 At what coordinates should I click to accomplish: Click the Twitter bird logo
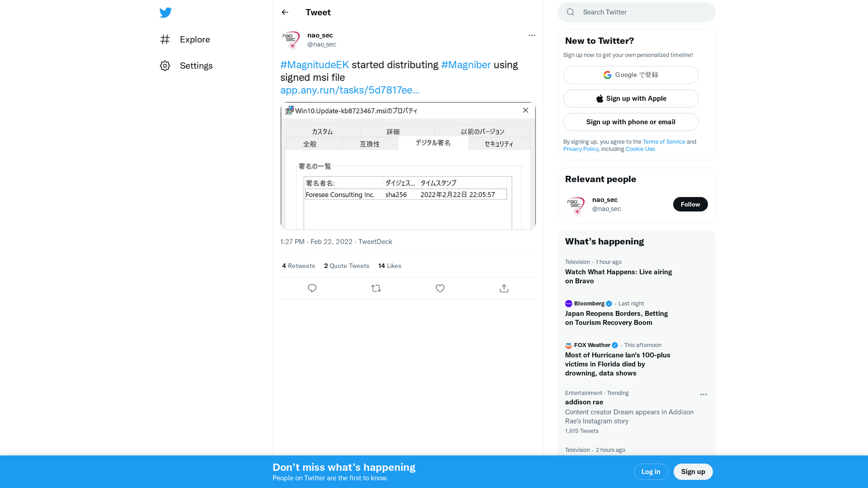(165, 13)
